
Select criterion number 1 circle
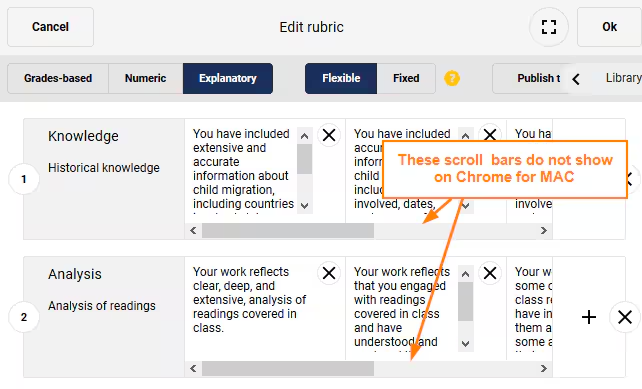tap(24, 179)
